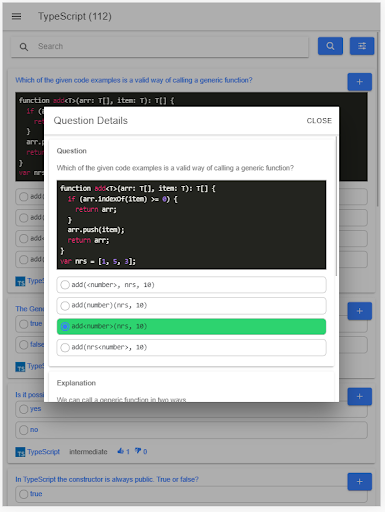This screenshot has height=512, width=385.
Task: Open the generic function question title link
Action: tap(134, 80)
